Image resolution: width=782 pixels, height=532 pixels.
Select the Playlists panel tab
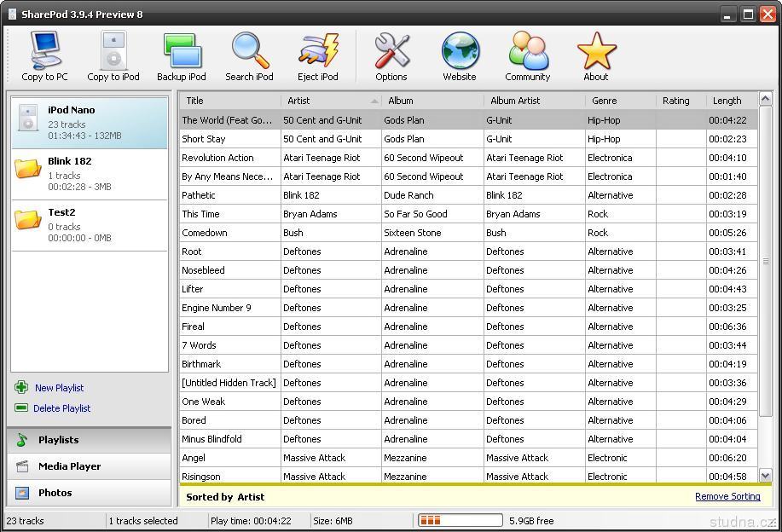click(x=58, y=440)
